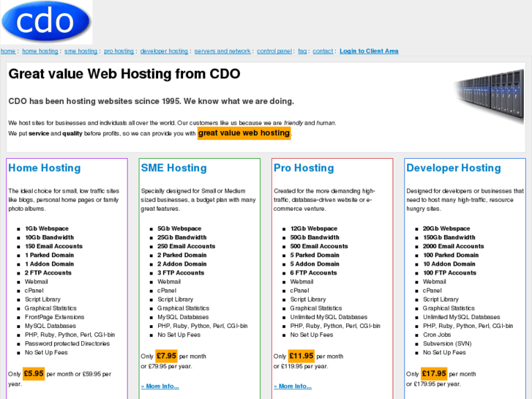This screenshot has width=532, height=399.
Task: Select pro hosting in nav bar
Action: [119, 51]
